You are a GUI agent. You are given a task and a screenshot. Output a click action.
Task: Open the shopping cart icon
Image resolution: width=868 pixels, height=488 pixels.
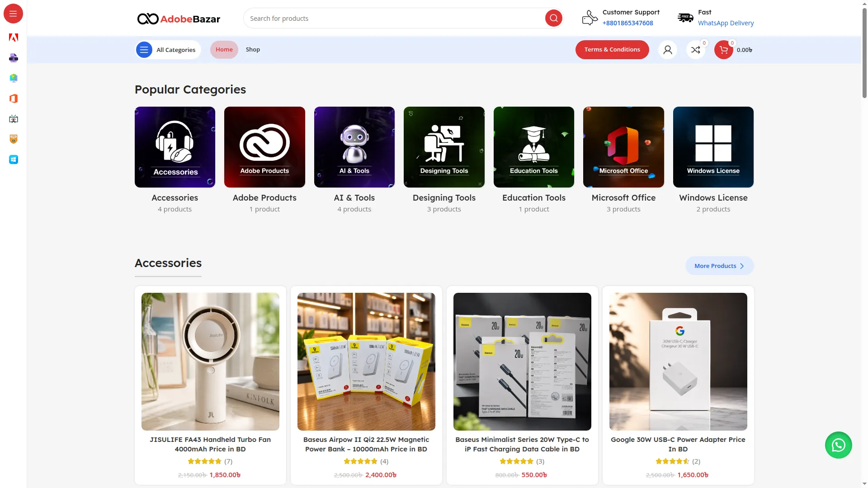tap(724, 50)
